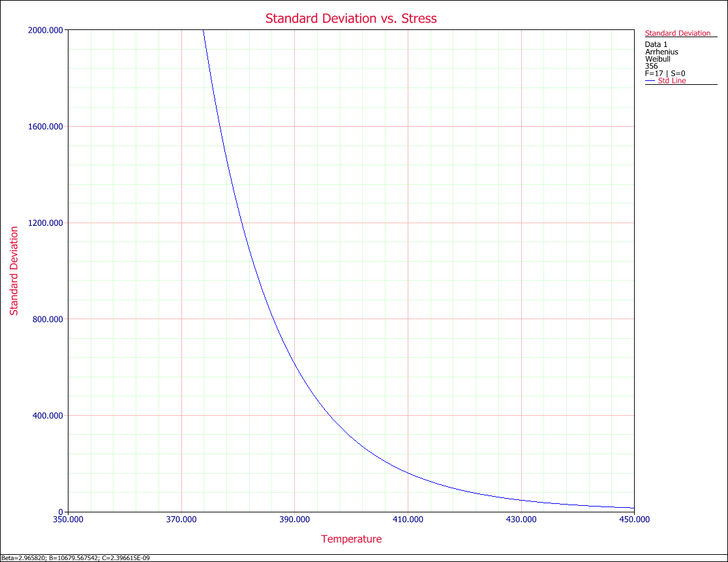Image resolution: width=728 pixels, height=562 pixels.
Task: Click the "356" value in the legend
Action: tap(651, 66)
